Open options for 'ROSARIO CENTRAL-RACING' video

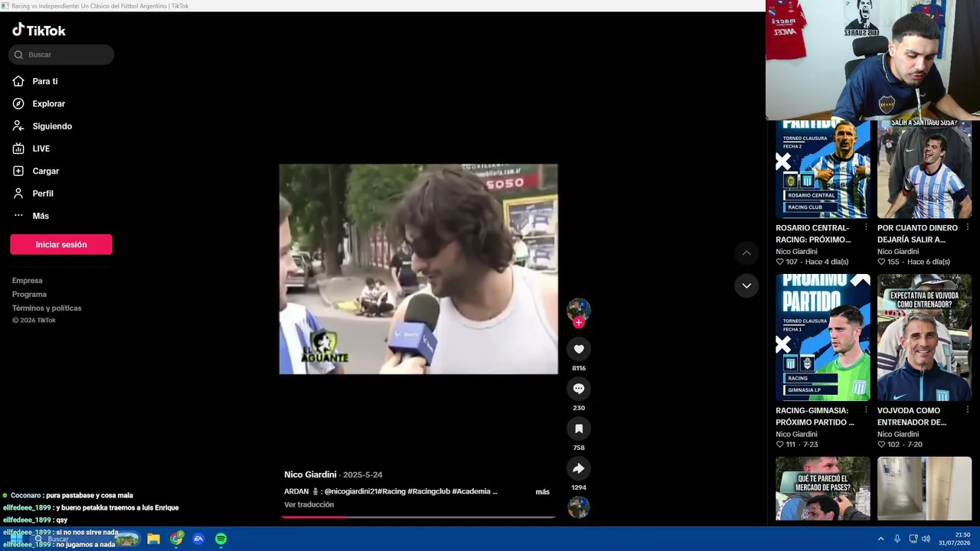(x=866, y=227)
